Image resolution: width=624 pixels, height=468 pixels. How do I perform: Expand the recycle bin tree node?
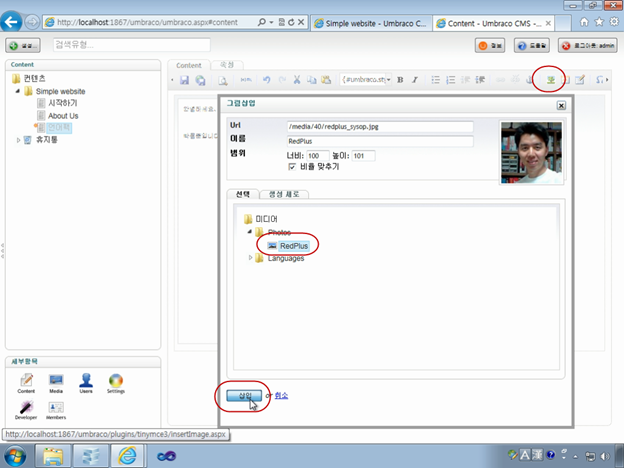[x=18, y=140]
